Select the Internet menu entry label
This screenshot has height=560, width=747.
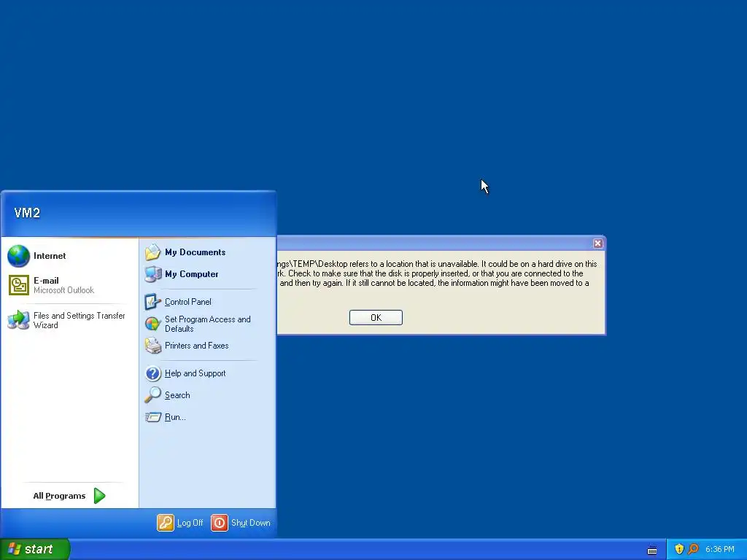[x=50, y=256]
